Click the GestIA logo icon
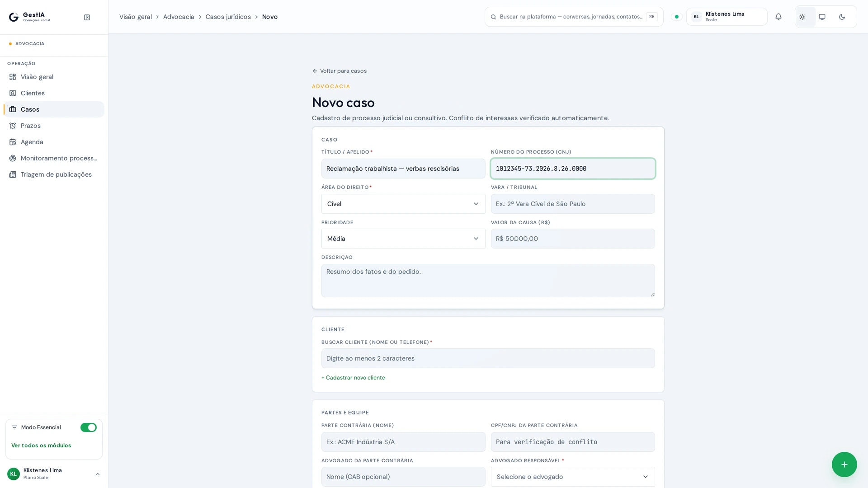The image size is (868, 488). [x=14, y=17]
